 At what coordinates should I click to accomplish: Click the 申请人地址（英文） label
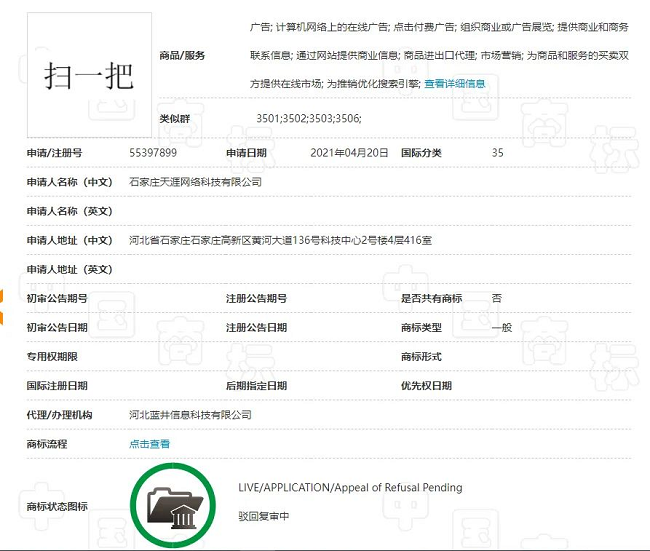tap(70, 269)
